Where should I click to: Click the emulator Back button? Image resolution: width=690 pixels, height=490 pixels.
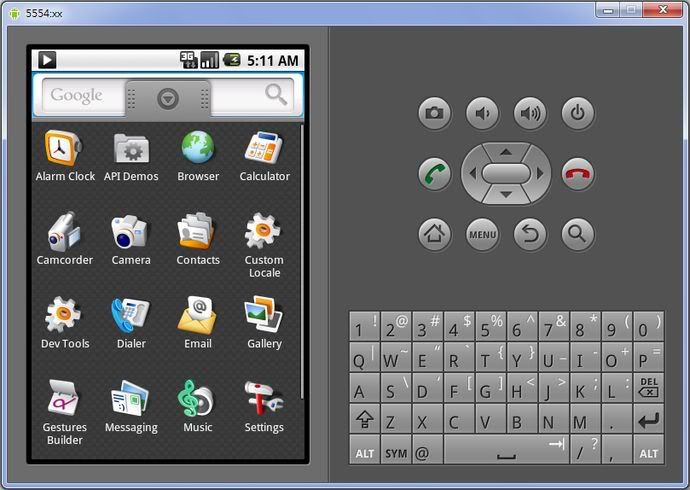[x=530, y=234]
